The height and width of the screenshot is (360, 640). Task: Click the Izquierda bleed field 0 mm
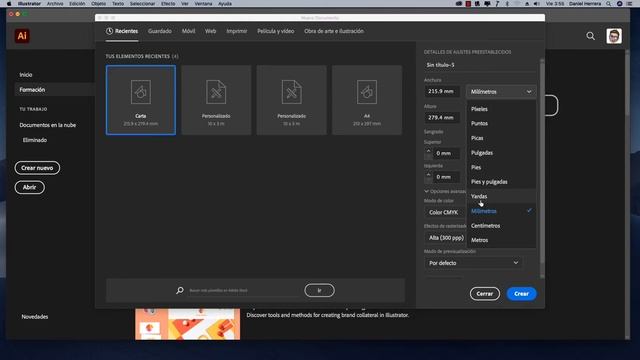446,177
